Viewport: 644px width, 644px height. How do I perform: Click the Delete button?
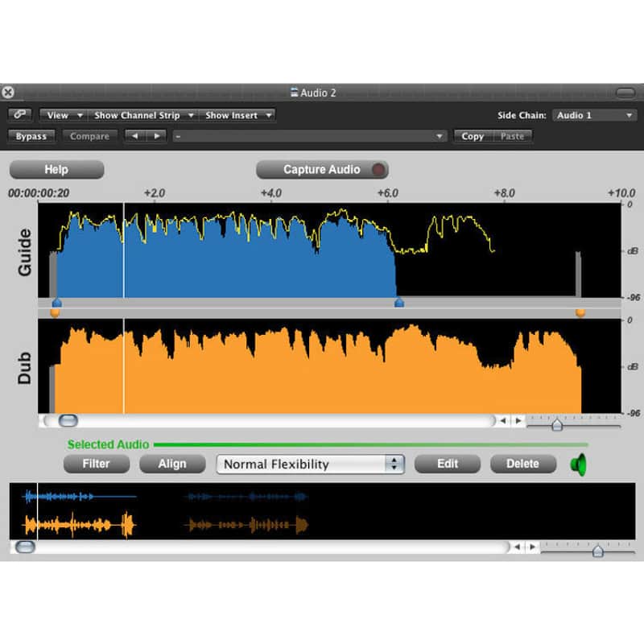point(523,464)
